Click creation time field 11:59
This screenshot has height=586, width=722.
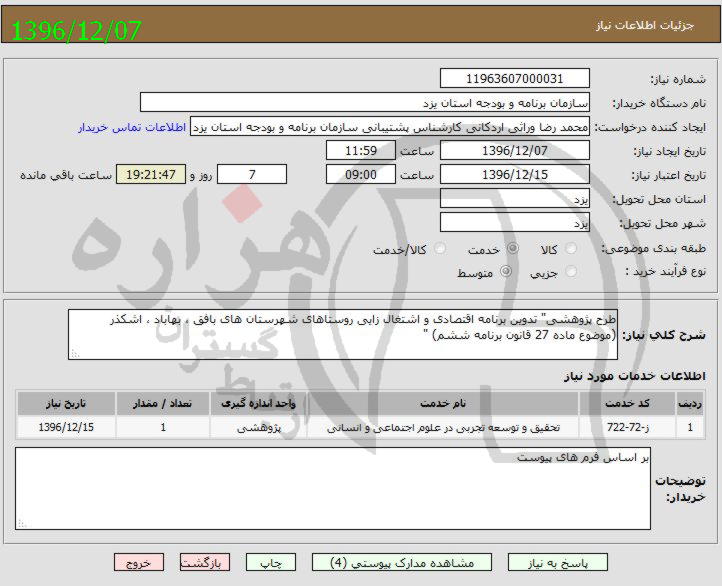pos(361,151)
